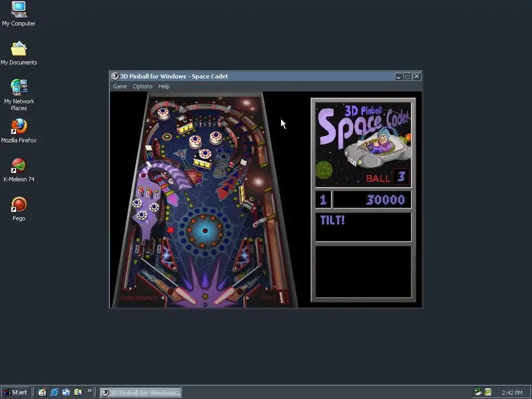Click the pinball icon in the window title bar

pyautogui.click(x=115, y=76)
